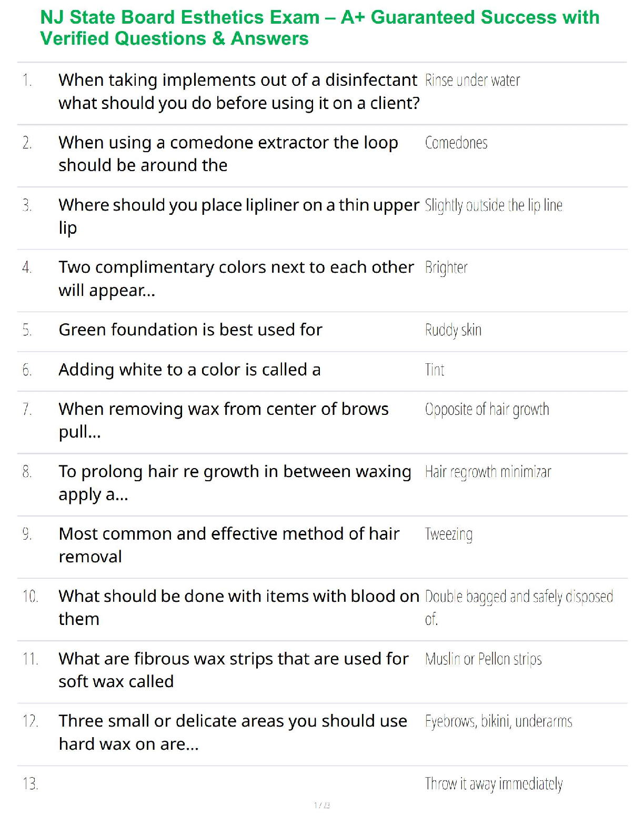The image size is (644, 834).
Task: Click the answer "Muslin or Pellon strips"
Action: [483, 659]
